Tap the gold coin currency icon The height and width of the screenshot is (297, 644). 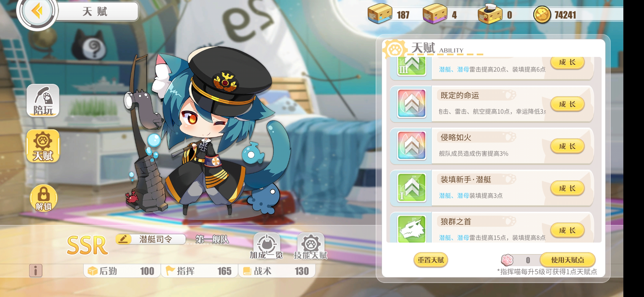point(542,15)
